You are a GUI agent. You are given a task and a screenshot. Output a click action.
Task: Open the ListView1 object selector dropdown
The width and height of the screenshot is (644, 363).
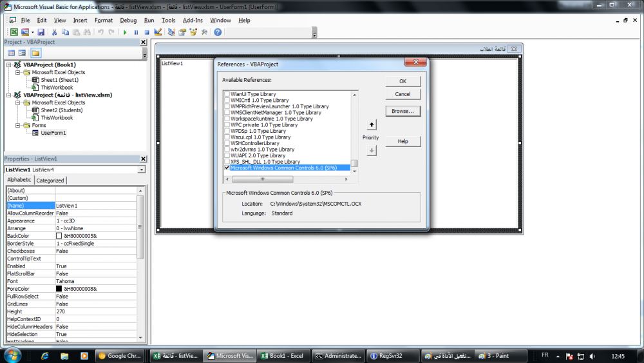click(x=141, y=170)
